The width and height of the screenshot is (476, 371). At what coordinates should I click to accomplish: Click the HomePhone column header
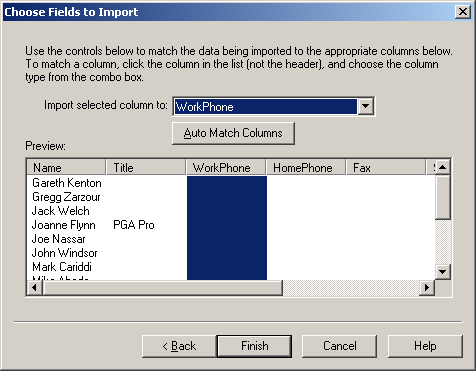(306, 167)
